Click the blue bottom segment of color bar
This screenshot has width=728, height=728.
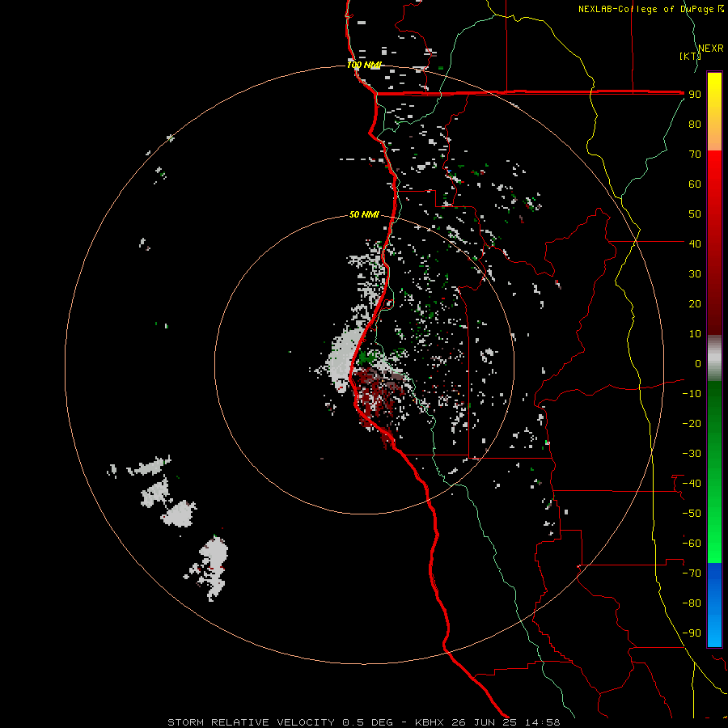(x=714, y=605)
